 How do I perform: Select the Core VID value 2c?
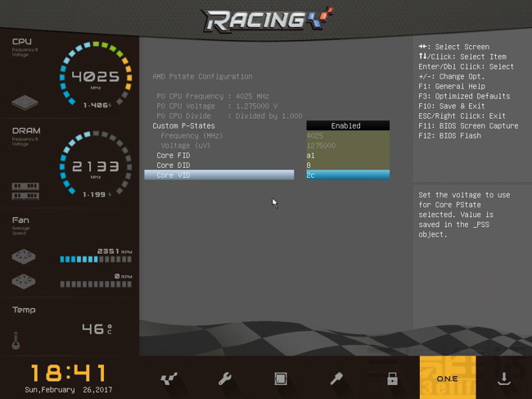point(348,175)
